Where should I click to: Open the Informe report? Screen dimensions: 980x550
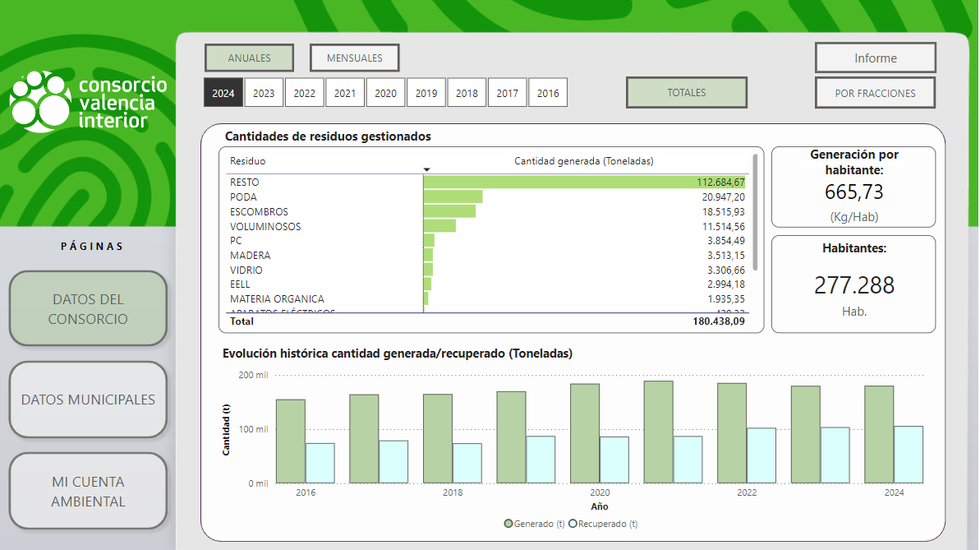point(875,58)
